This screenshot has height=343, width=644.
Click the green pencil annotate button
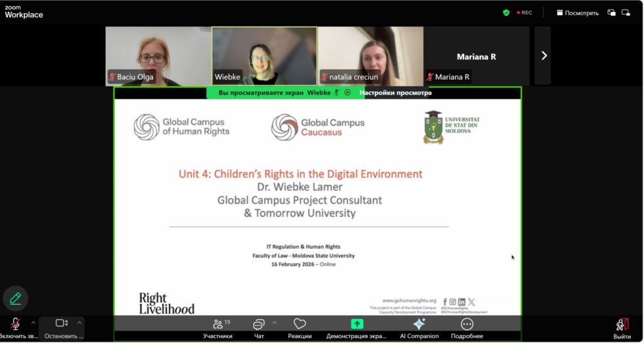tap(16, 298)
